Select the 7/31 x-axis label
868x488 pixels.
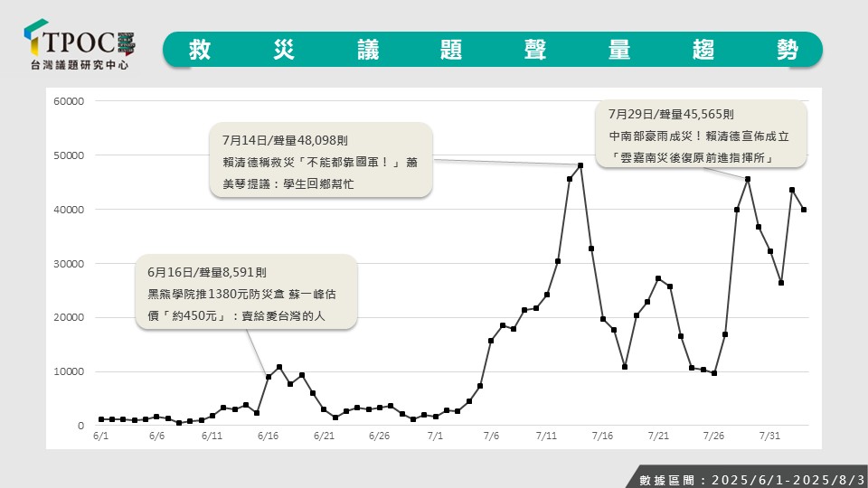click(x=769, y=436)
